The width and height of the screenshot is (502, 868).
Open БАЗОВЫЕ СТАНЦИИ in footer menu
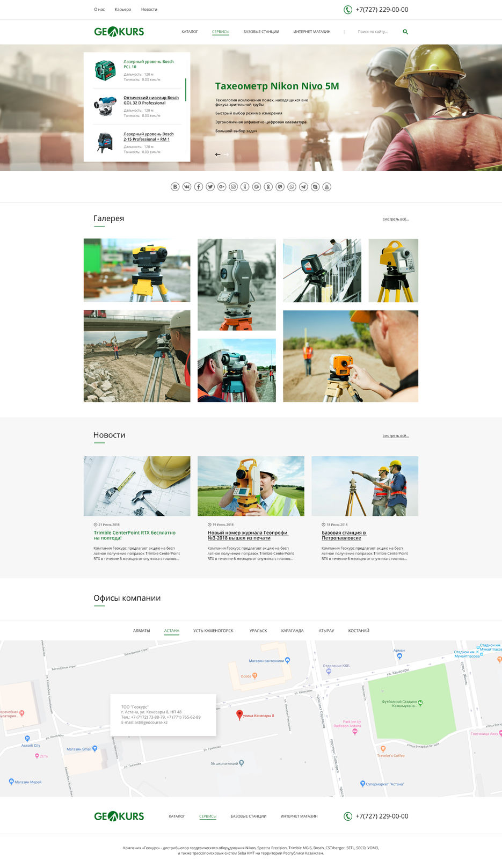click(x=249, y=816)
